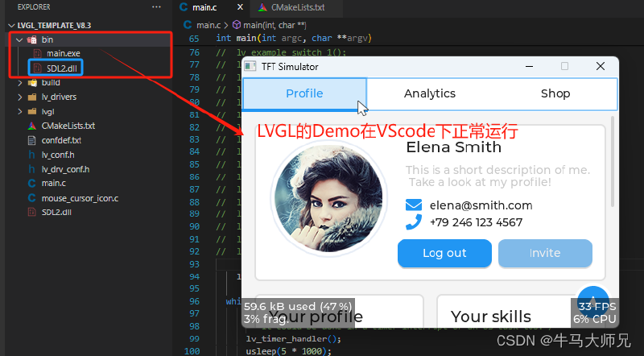
Task: Click phone number +79 246 123 4567
Action: [476, 222]
